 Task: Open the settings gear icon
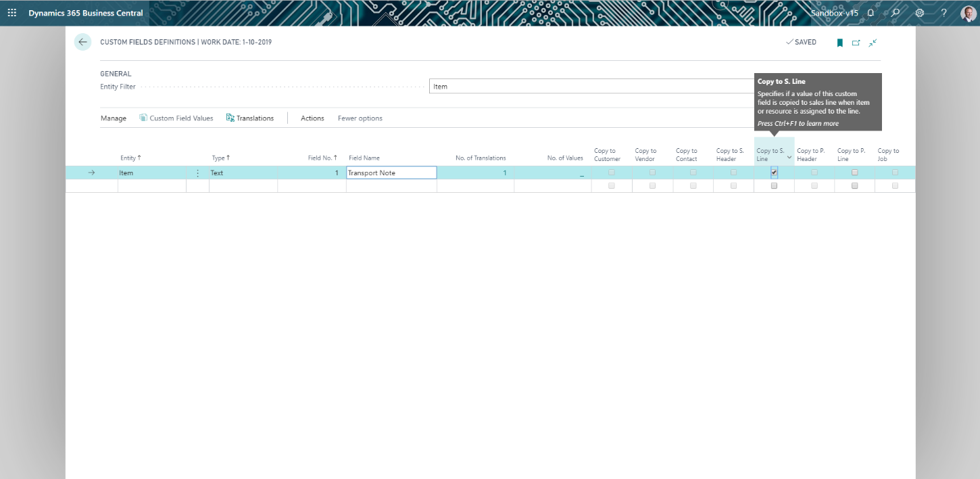[x=920, y=13]
